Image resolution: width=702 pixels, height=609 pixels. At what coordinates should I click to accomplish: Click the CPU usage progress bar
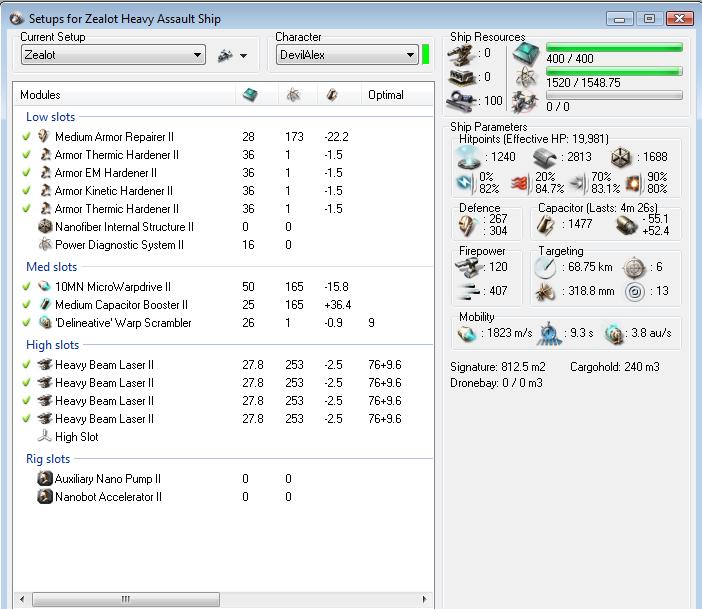tap(614, 47)
